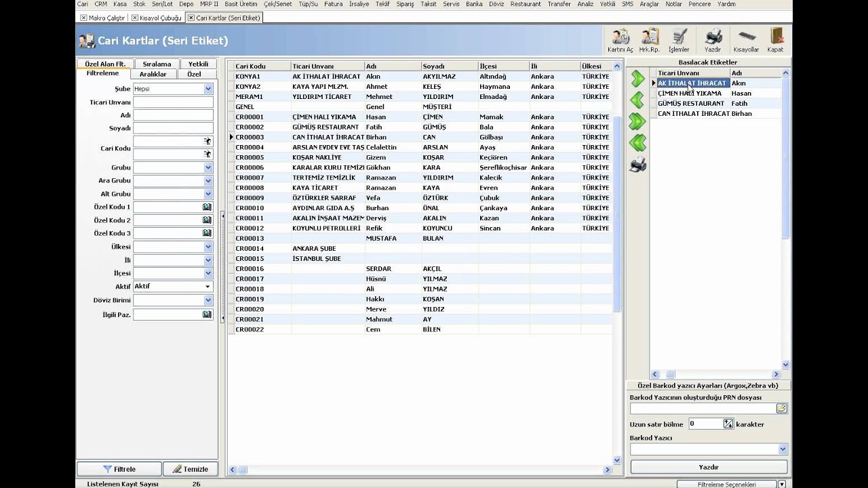
Task: Click the printer icon below the green arrows
Action: [637, 164]
